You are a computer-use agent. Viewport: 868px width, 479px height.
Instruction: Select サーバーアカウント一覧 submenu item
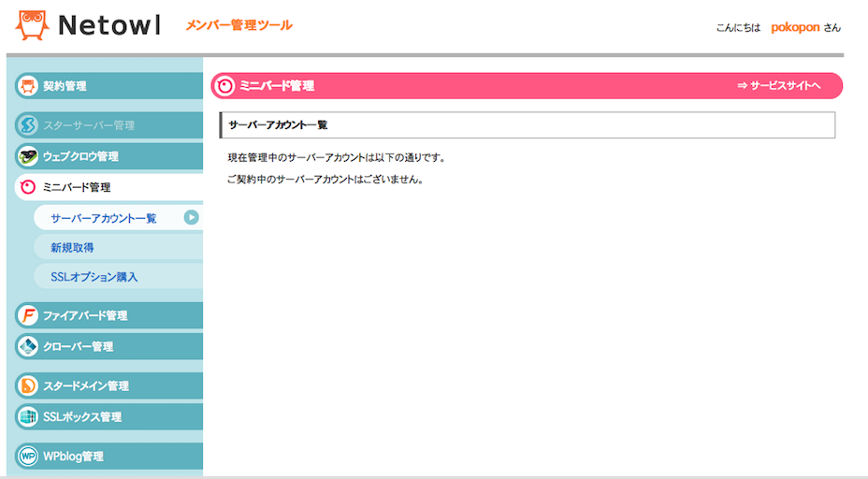119,218
